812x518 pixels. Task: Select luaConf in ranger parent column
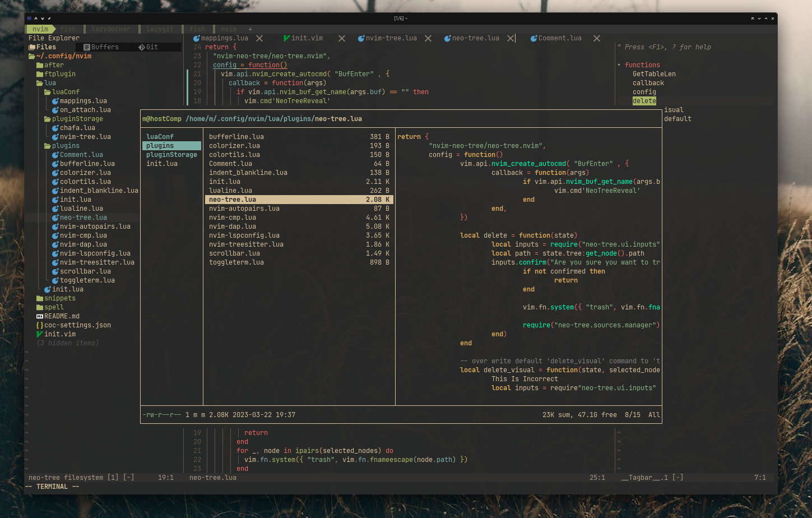click(x=160, y=137)
